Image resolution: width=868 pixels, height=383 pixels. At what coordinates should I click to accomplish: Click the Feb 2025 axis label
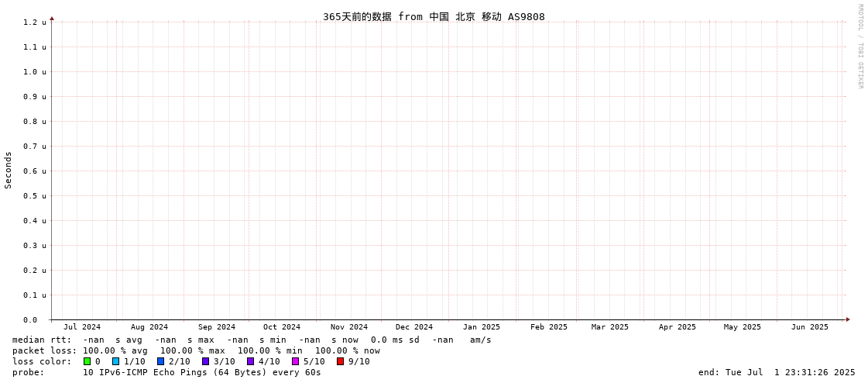(548, 327)
